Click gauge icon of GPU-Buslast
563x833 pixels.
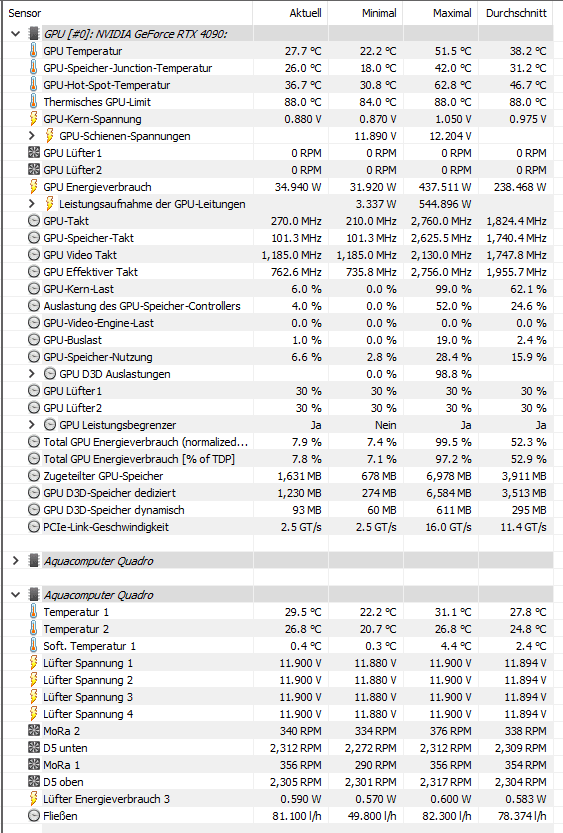pos(33,340)
